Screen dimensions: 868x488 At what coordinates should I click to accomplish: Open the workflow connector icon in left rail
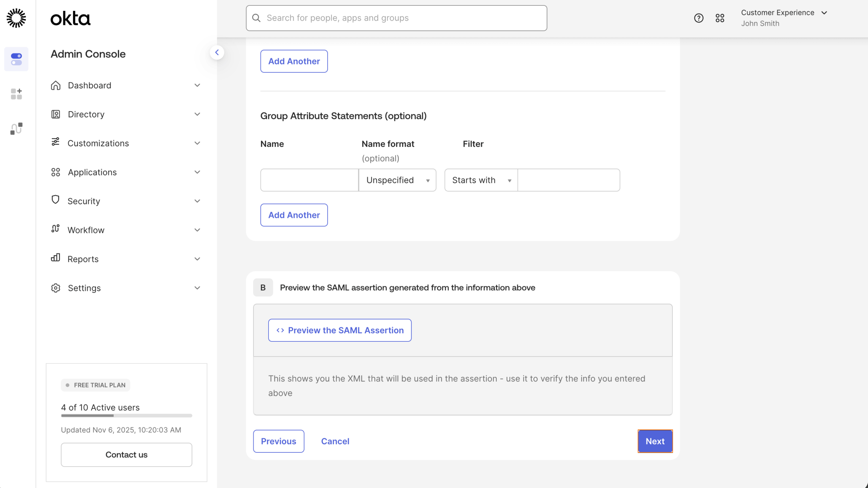pyautogui.click(x=16, y=129)
